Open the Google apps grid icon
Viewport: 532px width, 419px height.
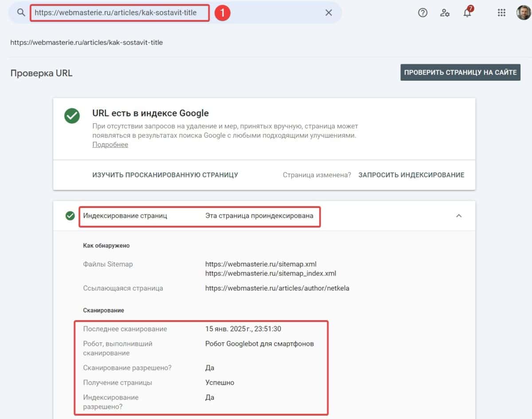click(501, 12)
